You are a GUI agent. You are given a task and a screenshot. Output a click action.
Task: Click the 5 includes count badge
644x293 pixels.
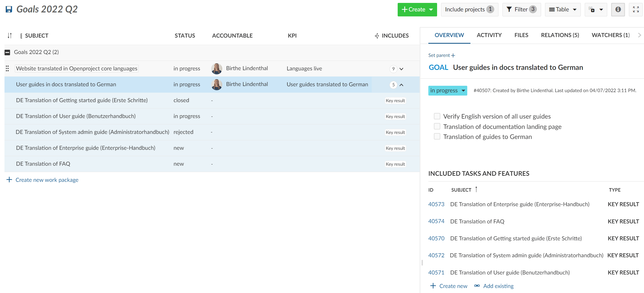[393, 85]
